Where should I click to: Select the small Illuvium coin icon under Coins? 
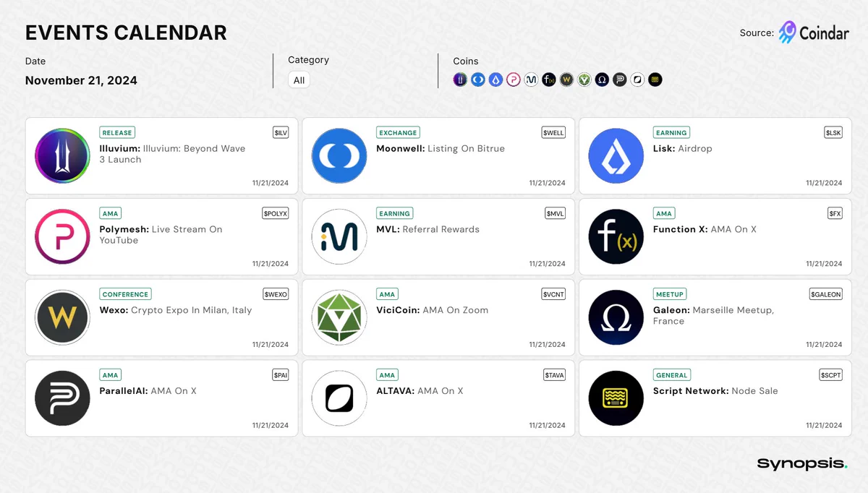460,80
